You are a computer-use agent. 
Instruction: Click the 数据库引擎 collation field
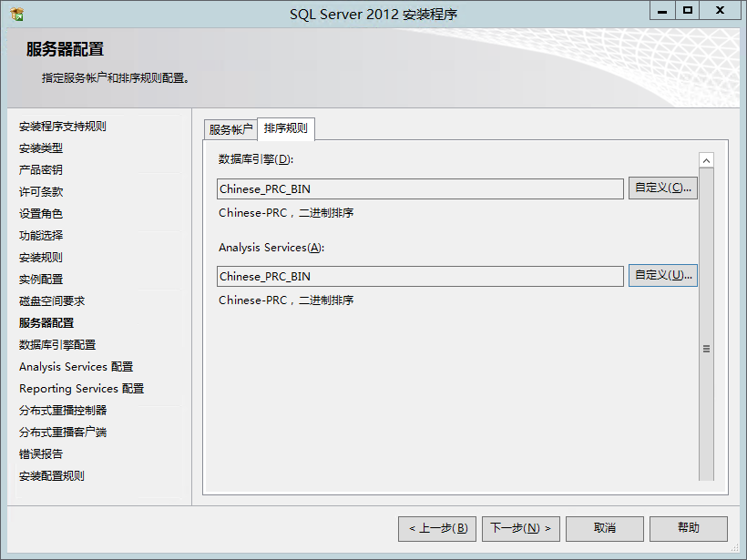point(420,189)
